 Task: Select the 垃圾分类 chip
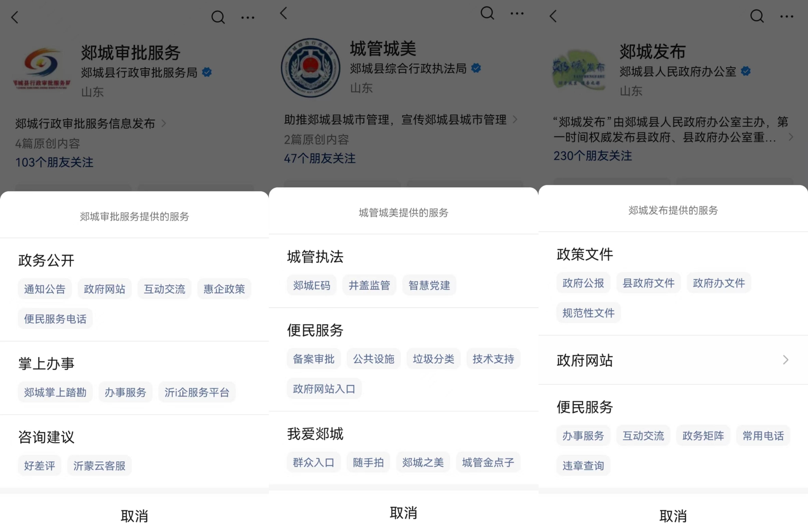pyautogui.click(x=434, y=359)
